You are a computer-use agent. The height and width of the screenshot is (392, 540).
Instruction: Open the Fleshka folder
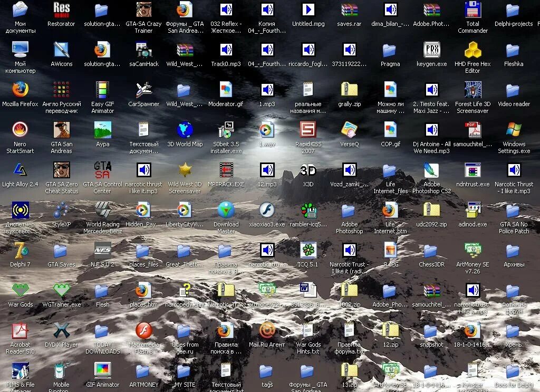coord(514,50)
